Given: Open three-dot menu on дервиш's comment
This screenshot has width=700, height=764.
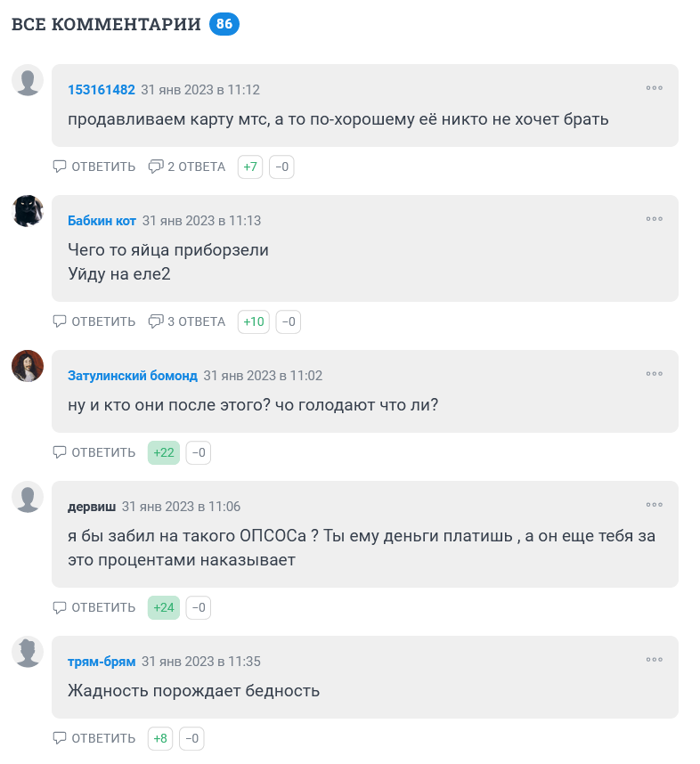Looking at the screenshot, I should 654,505.
